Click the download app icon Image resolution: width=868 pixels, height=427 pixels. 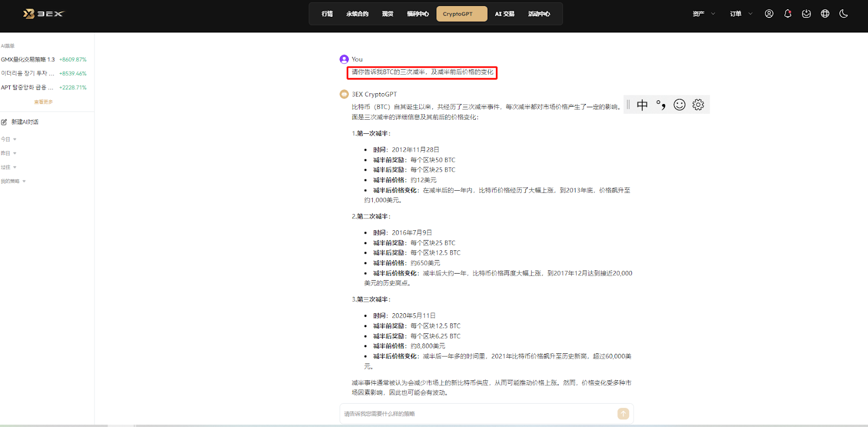[806, 14]
